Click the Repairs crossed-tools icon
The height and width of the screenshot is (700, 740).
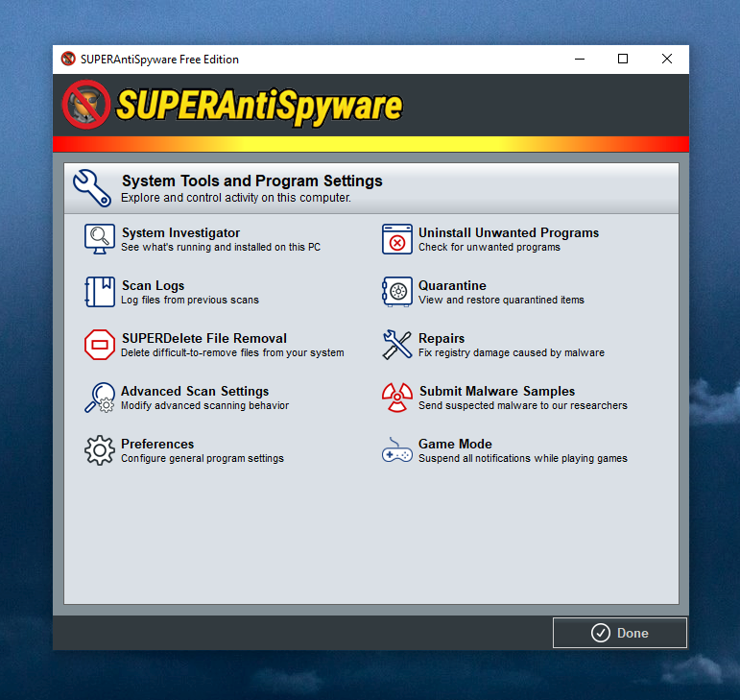[x=397, y=345]
